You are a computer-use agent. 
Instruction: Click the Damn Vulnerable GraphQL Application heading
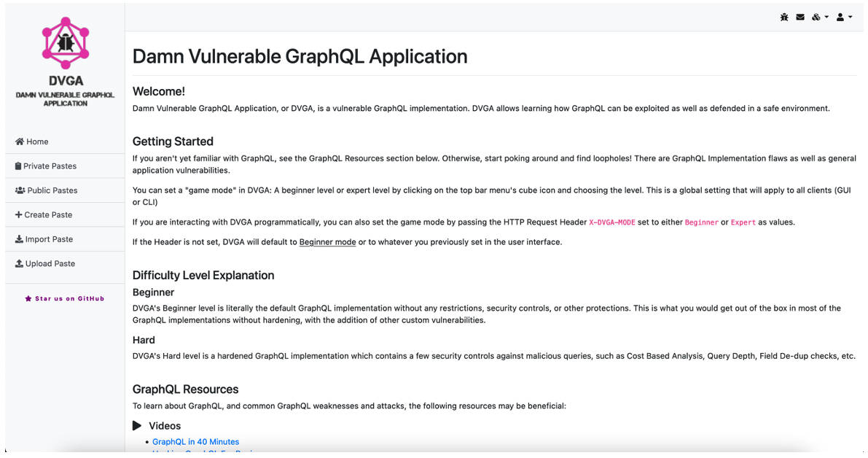(300, 56)
